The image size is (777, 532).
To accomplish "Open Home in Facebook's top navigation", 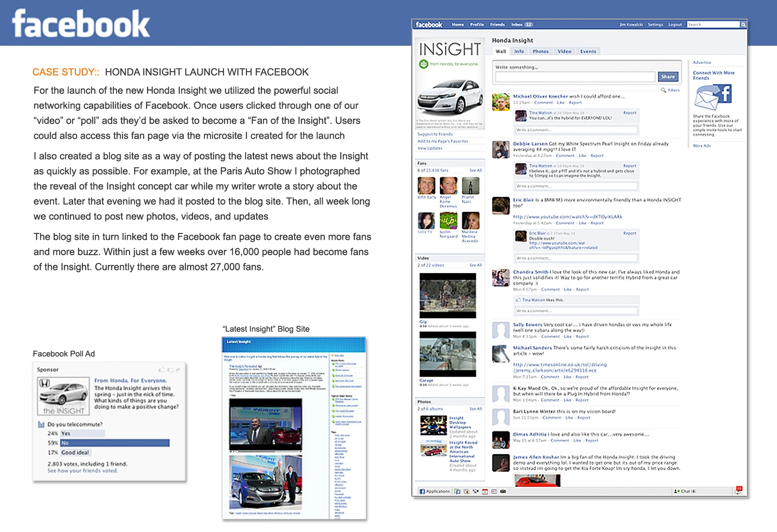I will (457, 24).
